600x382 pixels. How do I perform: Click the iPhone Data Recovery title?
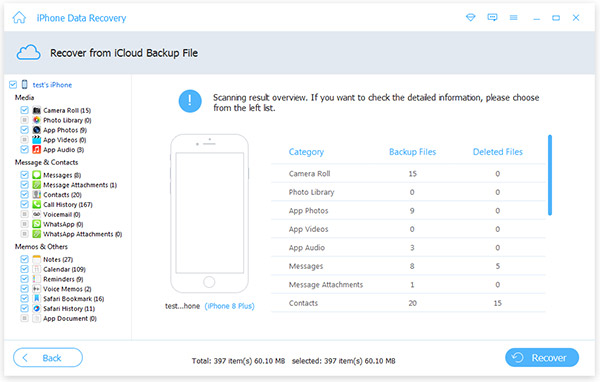(81, 18)
